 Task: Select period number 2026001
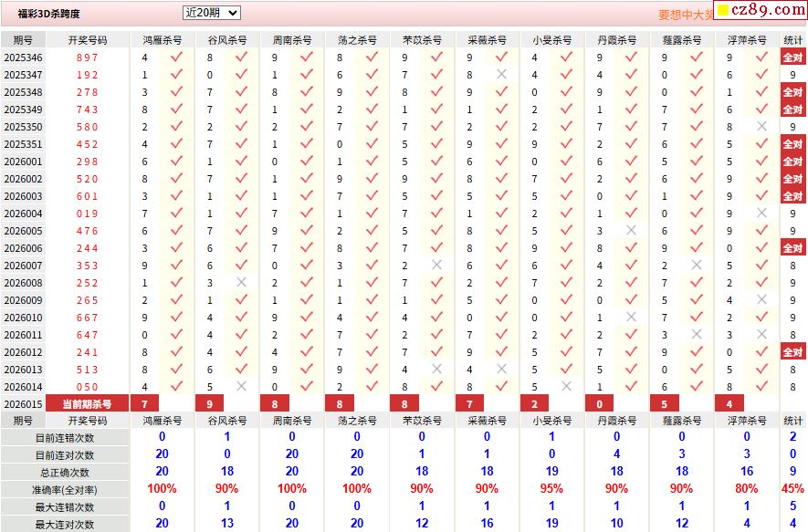click(23, 162)
